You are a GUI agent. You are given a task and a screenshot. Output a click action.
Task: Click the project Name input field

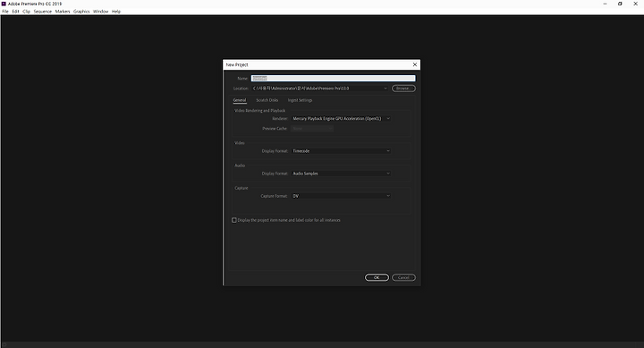tap(333, 78)
